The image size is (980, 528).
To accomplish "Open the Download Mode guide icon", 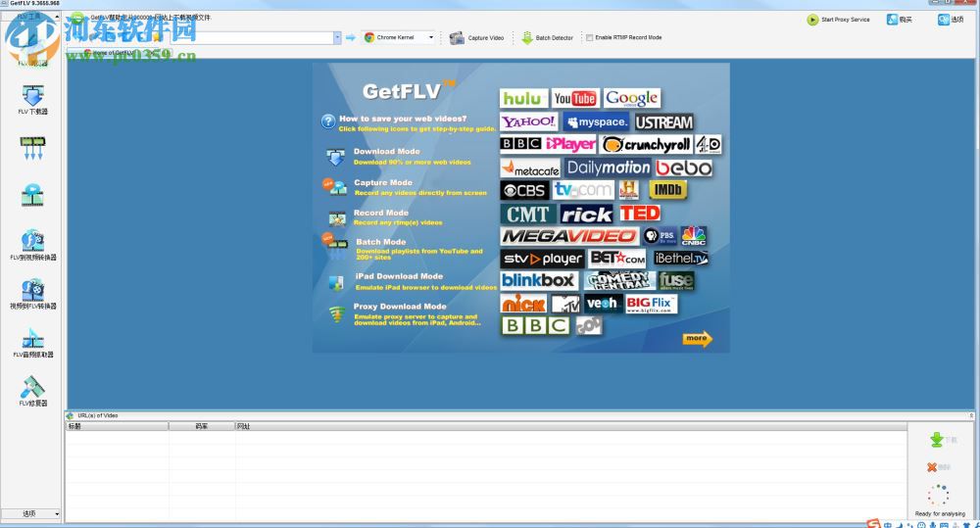I will (335, 157).
